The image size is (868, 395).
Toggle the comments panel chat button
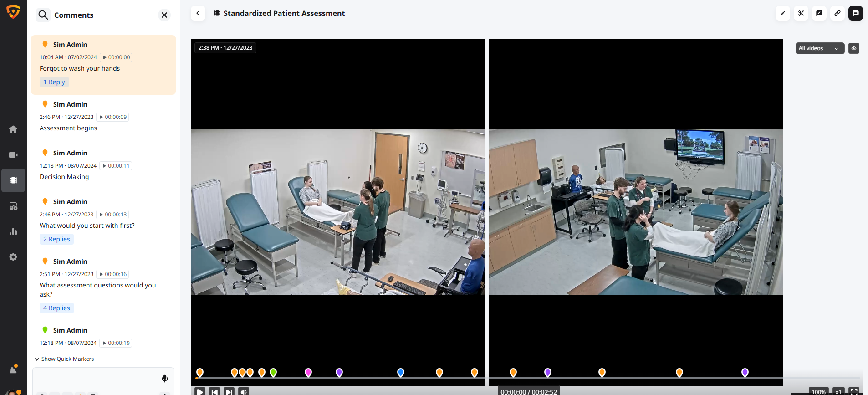[x=856, y=13]
